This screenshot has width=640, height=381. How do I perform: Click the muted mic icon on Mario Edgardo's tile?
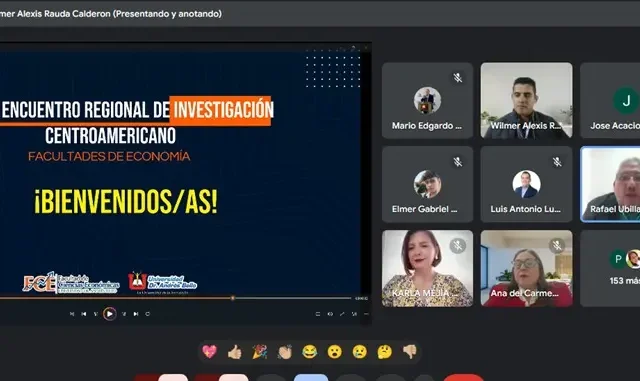point(458,78)
